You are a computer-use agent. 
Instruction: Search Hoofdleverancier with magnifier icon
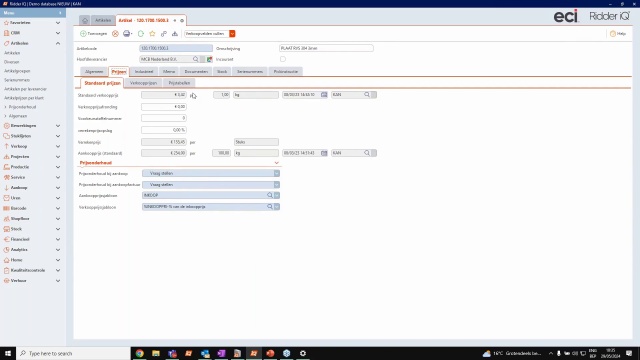196,59
